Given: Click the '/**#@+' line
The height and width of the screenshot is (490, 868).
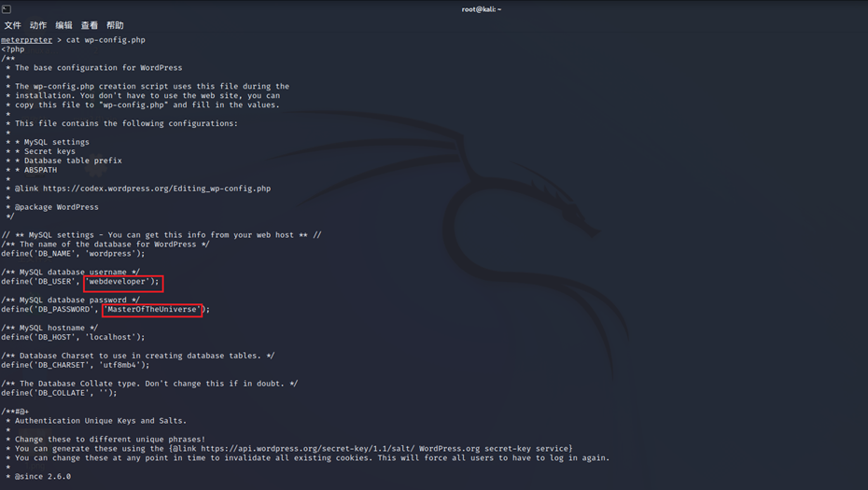Looking at the screenshot, I should (x=15, y=412).
